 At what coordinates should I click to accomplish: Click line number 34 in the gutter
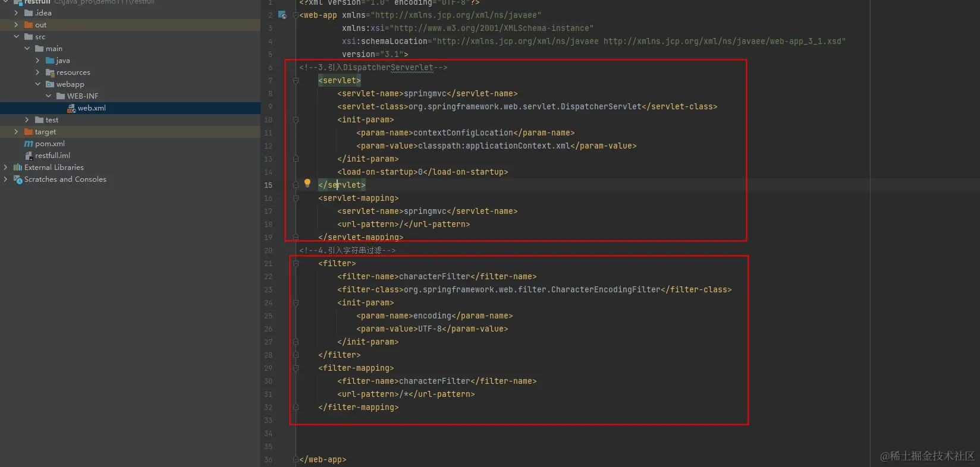click(268, 434)
